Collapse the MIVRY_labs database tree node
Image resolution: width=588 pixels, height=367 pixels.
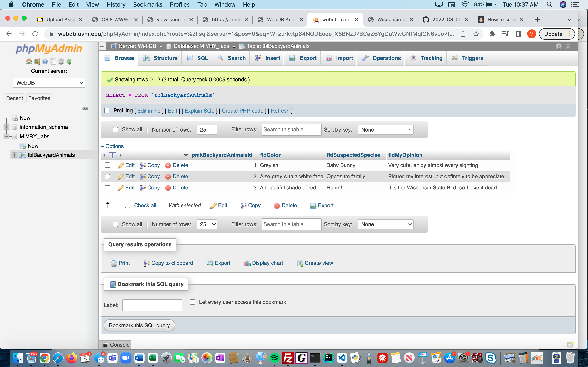click(x=7, y=136)
